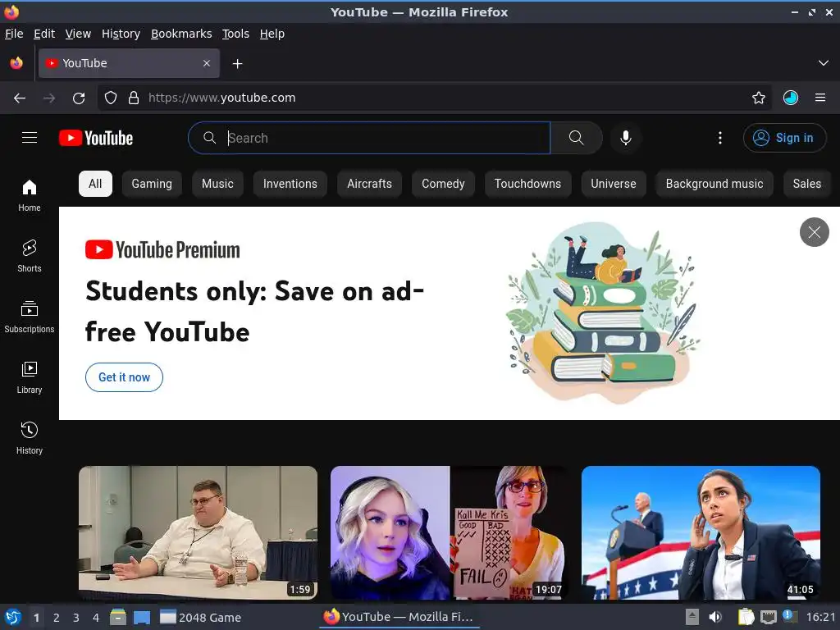The image size is (840, 630).
Task: Reload the current page
Action: (x=79, y=98)
